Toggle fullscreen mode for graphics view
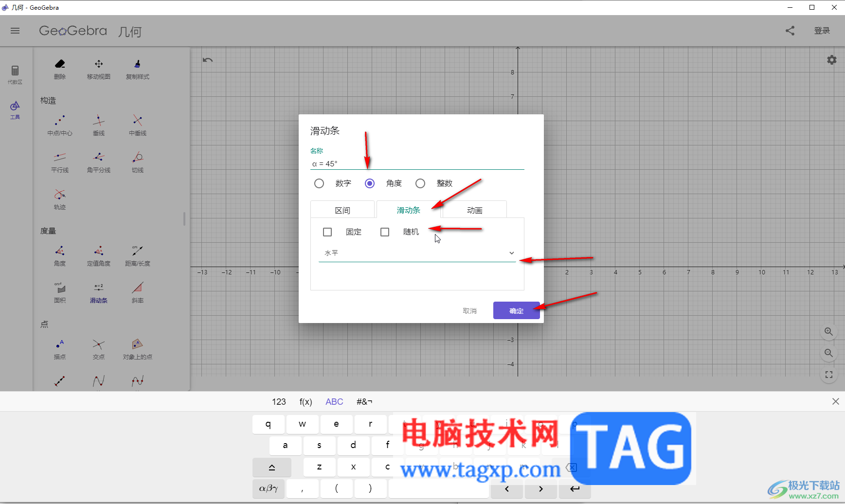845x504 pixels. click(829, 375)
